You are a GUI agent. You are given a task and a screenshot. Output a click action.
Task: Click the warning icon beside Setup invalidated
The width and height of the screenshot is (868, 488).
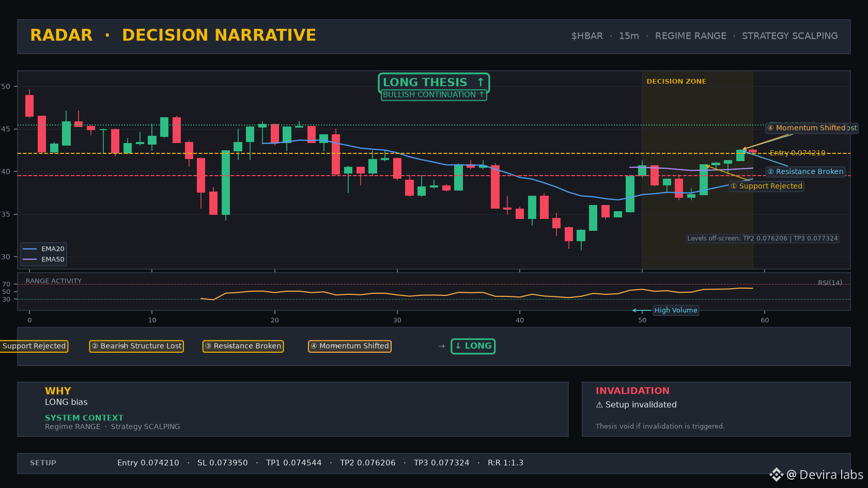pos(599,405)
